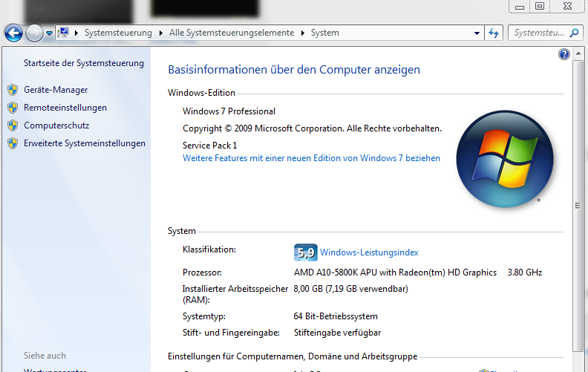Click 'Basisinformationen über den Computer anzeigen' heading

pos(294,70)
